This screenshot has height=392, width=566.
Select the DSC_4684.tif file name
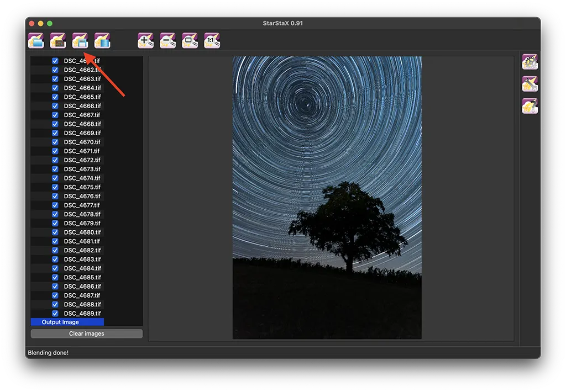tap(82, 268)
